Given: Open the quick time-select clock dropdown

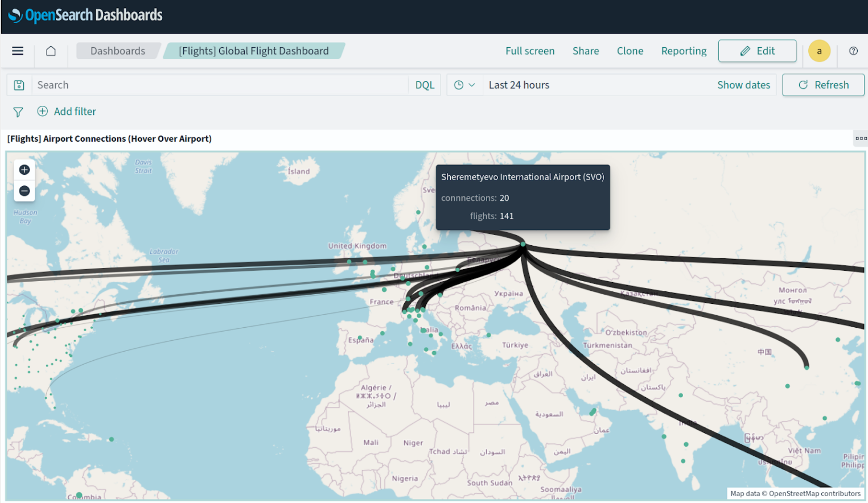Looking at the screenshot, I should pos(464,84).
